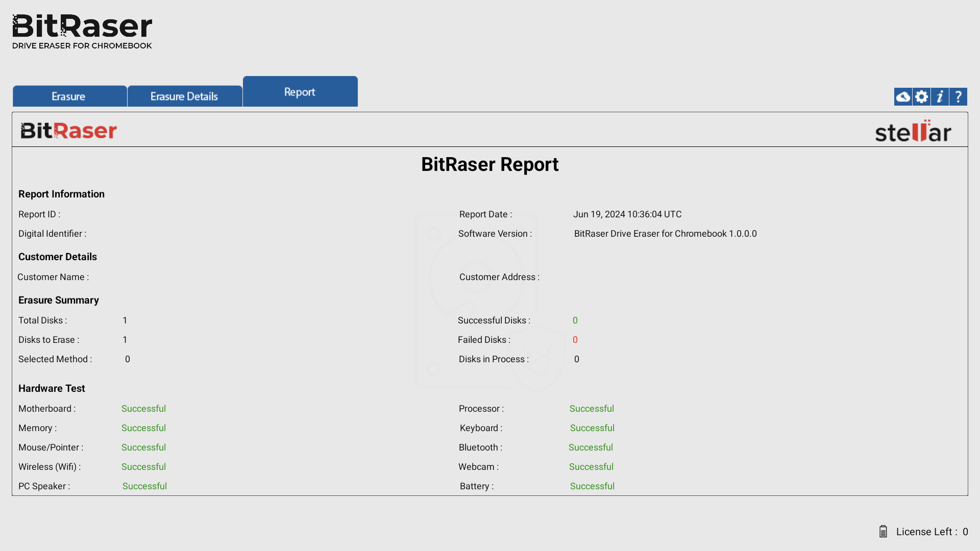Click the Disks in Process value 0
The height and width of the screenshot is (551, 980).
click(x=577, y=359)
